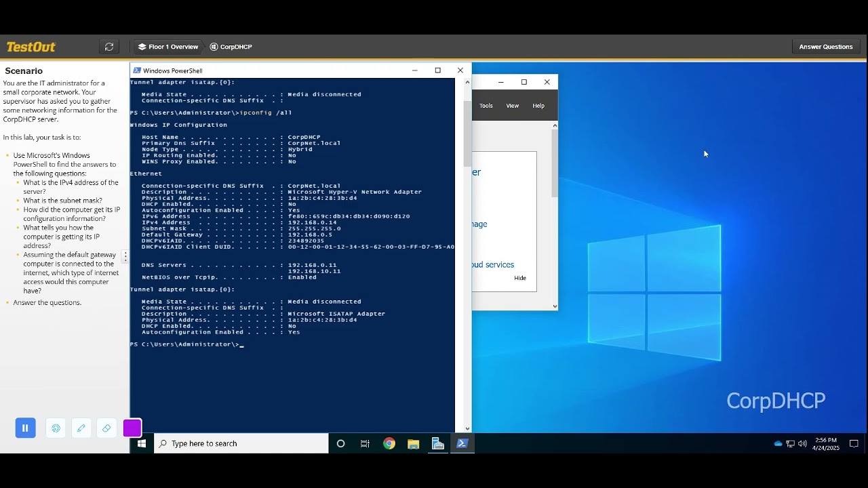Click the Subnet Mask value 255.255.255.0
Image resolution: width=868 pixels, height=488 pixels.
(314, 228)
